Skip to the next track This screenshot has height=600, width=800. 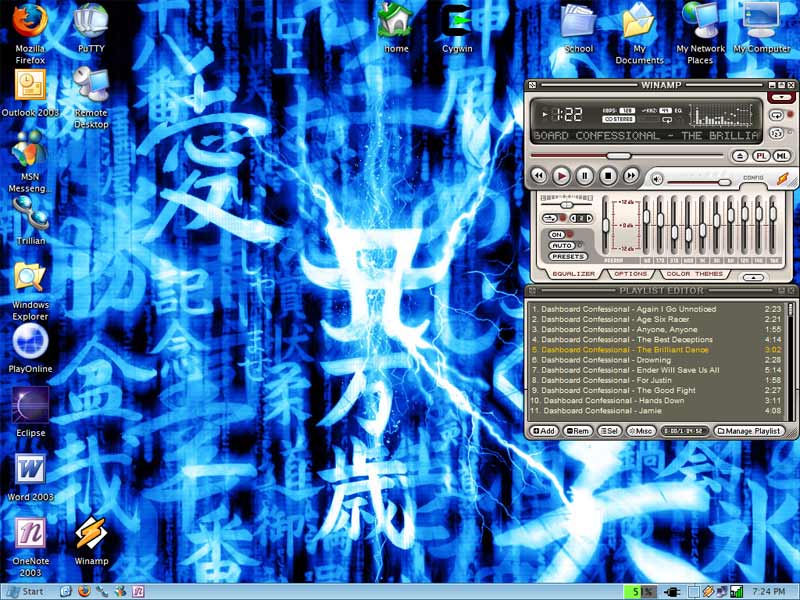click(631, 175)
